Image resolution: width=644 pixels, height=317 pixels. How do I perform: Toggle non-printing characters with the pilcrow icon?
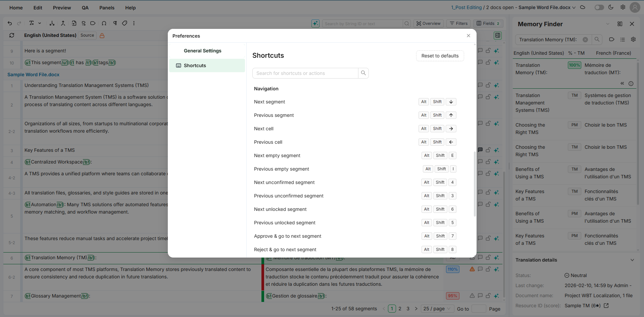tap(115, 23)
